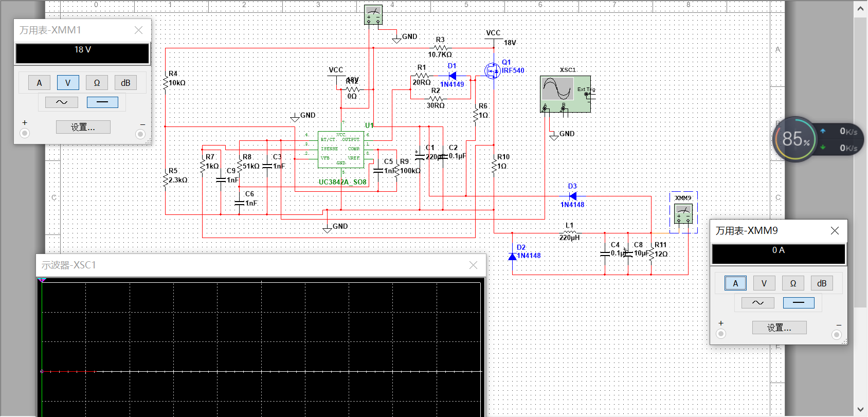Screen dimensions: 868x417
Task: Click the VCC label near 18V
Action: coord(493,33)
